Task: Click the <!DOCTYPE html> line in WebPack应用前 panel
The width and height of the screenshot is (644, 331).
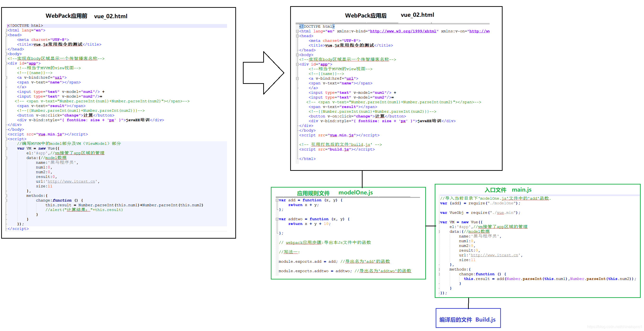Action: pyautogui.click(x=25, y=26)
